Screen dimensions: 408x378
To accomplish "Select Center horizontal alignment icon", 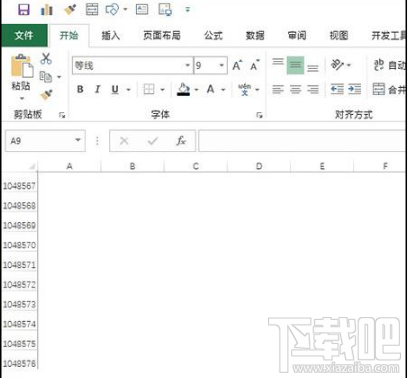I will pos(295,89).
